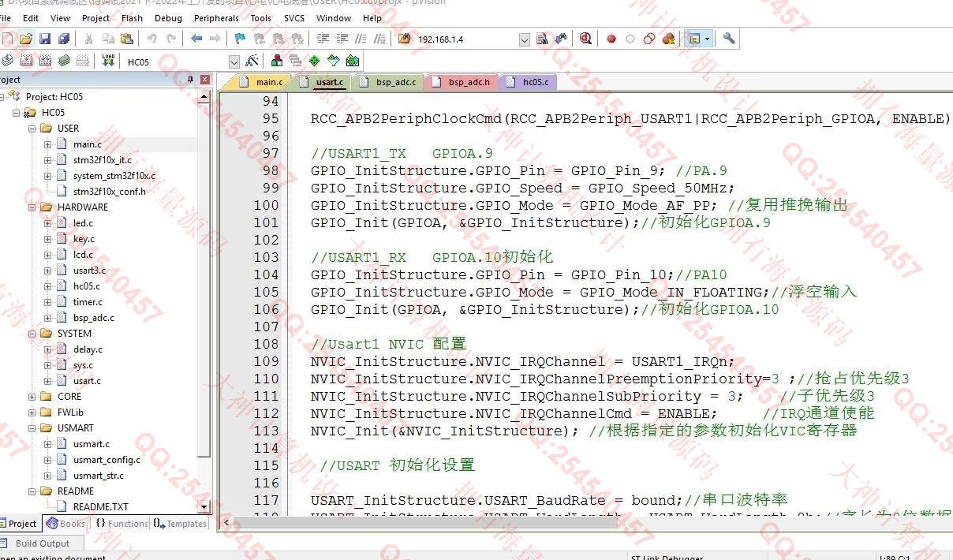Open the search text combo box dropdown
The image size is (953, 560).
pos(525,39)
